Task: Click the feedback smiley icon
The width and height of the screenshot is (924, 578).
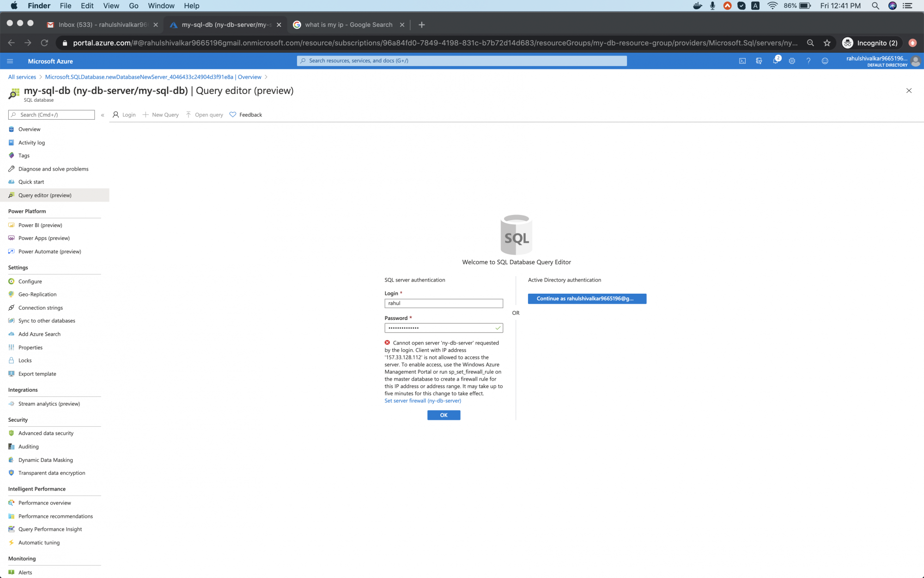Action: 825,61
